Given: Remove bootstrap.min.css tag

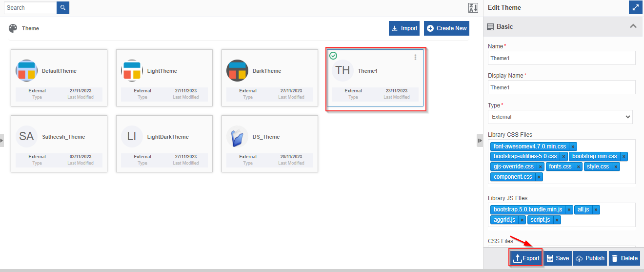Looking at the screenshot, I should 624,156.
